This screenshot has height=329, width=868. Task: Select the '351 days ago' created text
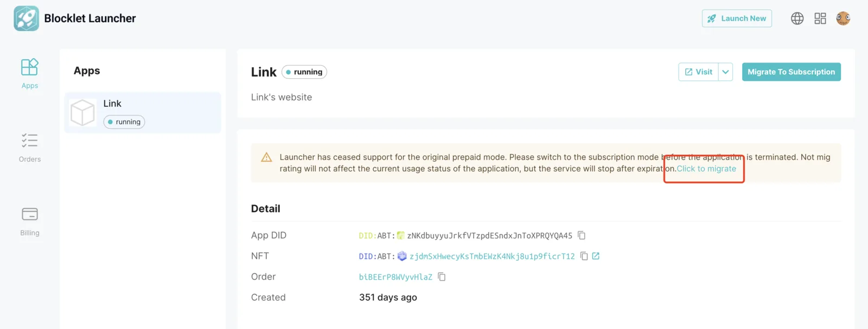coord(388,298)
